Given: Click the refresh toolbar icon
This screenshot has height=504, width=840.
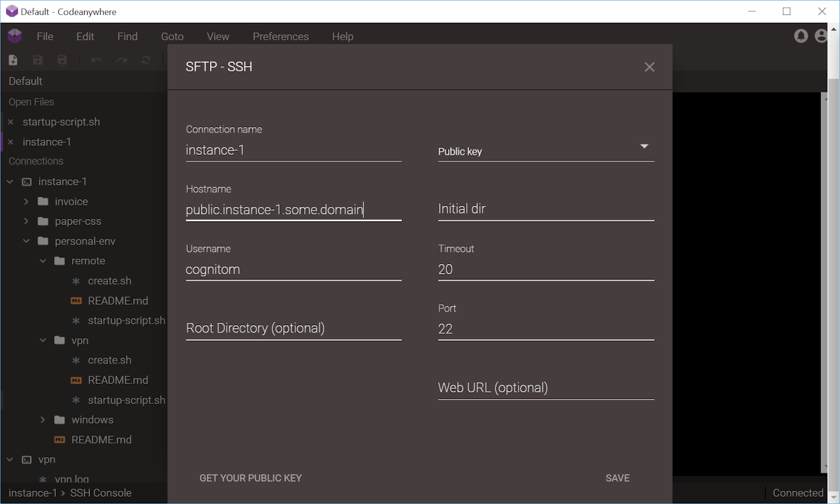Looking at the screenshot, I should (x=146, y=60).
